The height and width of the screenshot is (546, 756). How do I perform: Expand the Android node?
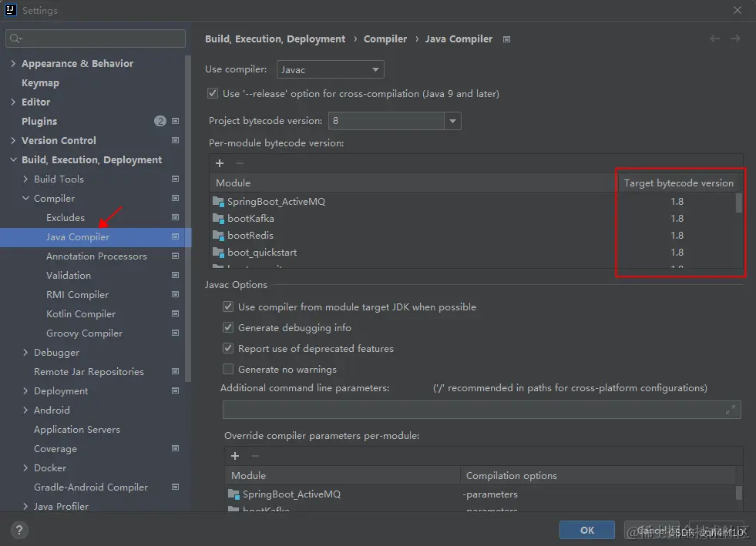tap(25, 410)
